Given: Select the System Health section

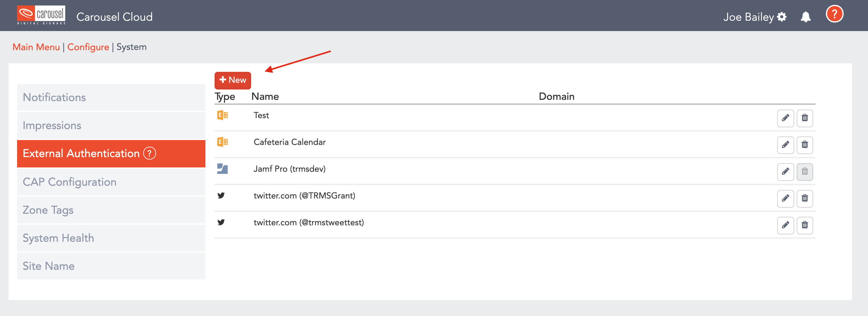Looking at the screenshot, I should coord(58,237).
